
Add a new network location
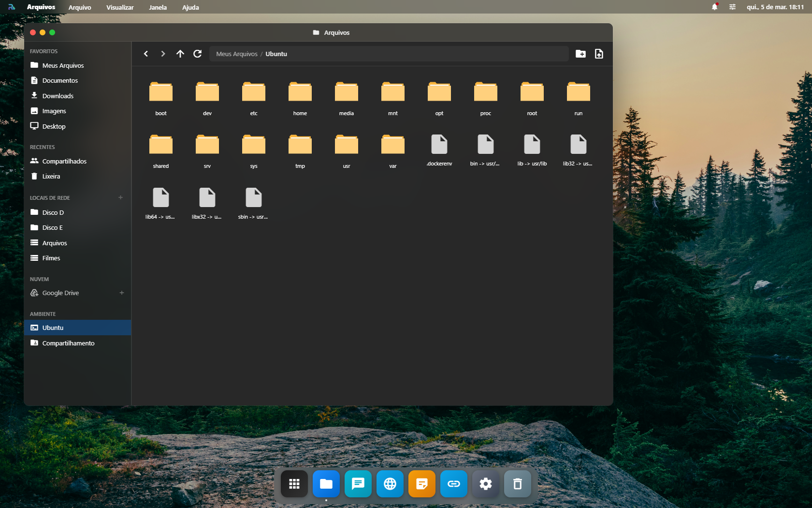coord(120,197)
